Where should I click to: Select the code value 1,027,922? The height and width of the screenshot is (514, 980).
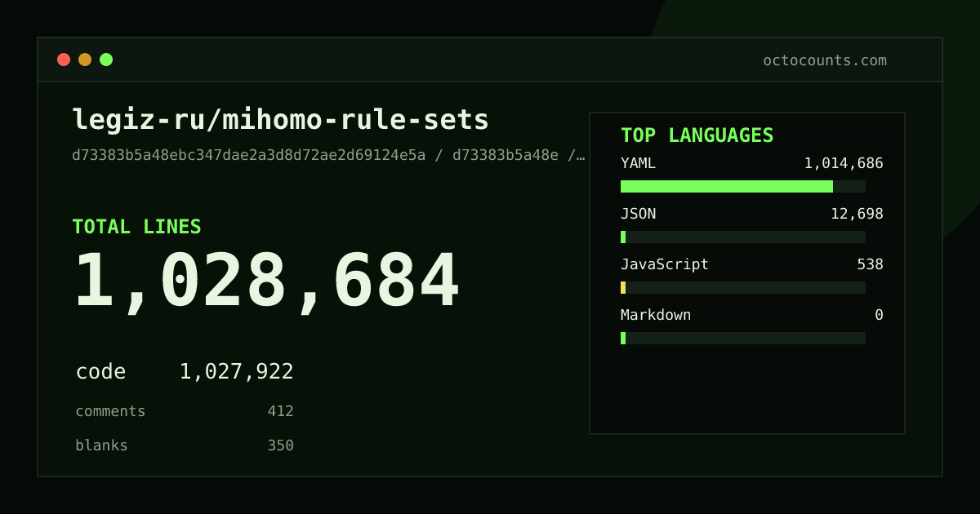point(237,372)
